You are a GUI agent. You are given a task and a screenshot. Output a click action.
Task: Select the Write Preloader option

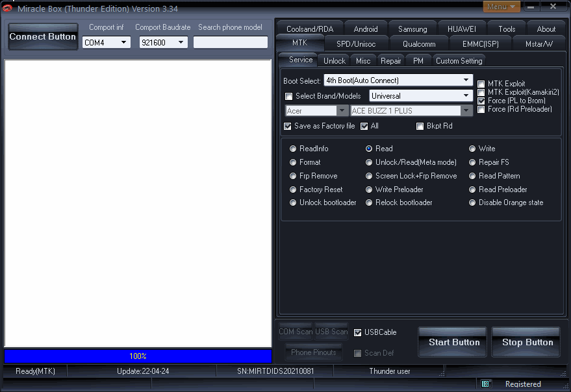[x=369, y=190]
